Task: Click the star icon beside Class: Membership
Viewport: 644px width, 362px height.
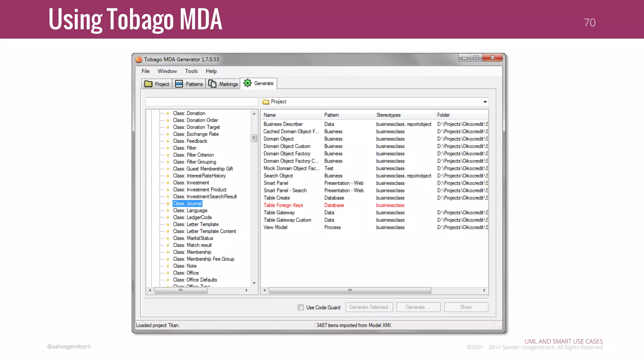Action: pos(168,252)
